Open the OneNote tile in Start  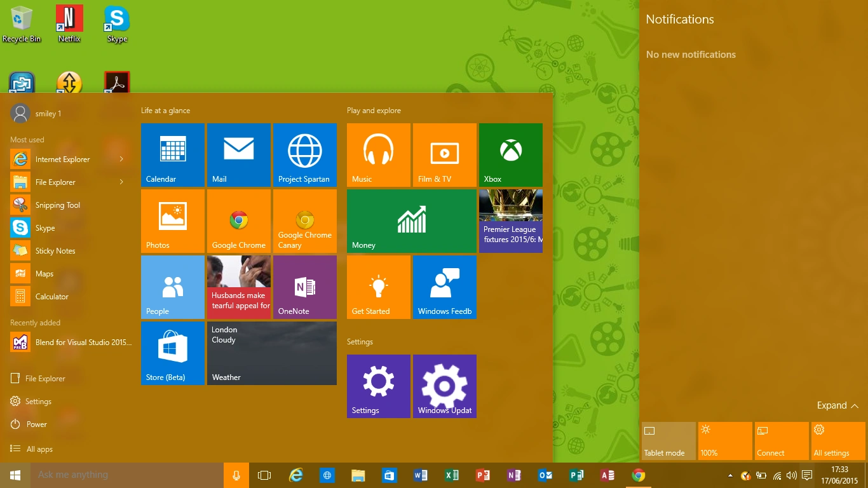point(305,287)
